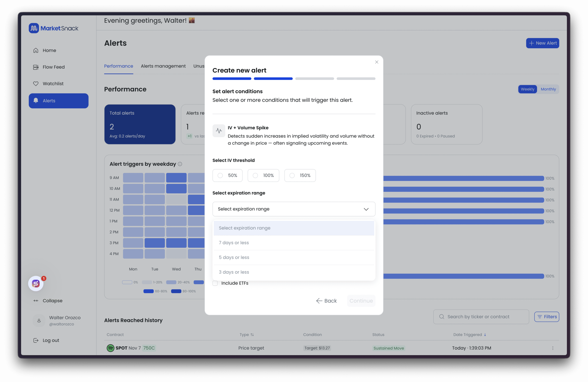Click the Log out icon
This screenshot has height=382, width=588.
click(x=36, y=340)
